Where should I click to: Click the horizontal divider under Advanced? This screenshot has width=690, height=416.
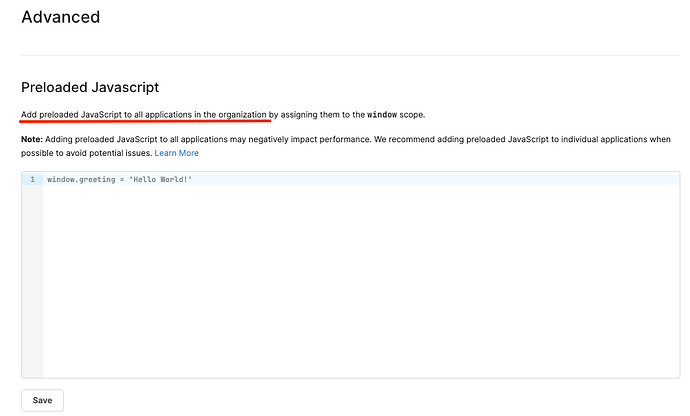click(344, 55)
